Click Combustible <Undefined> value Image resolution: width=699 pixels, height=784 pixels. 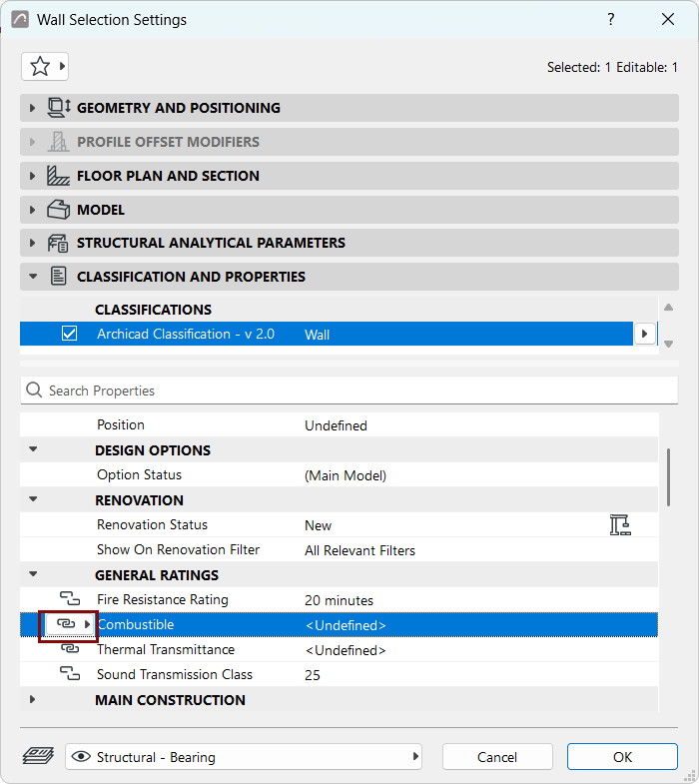(x=346, y=625)
